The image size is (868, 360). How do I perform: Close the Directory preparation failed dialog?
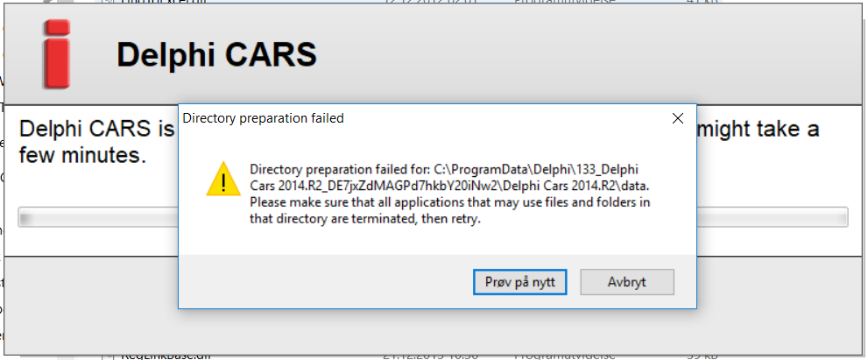678,118
